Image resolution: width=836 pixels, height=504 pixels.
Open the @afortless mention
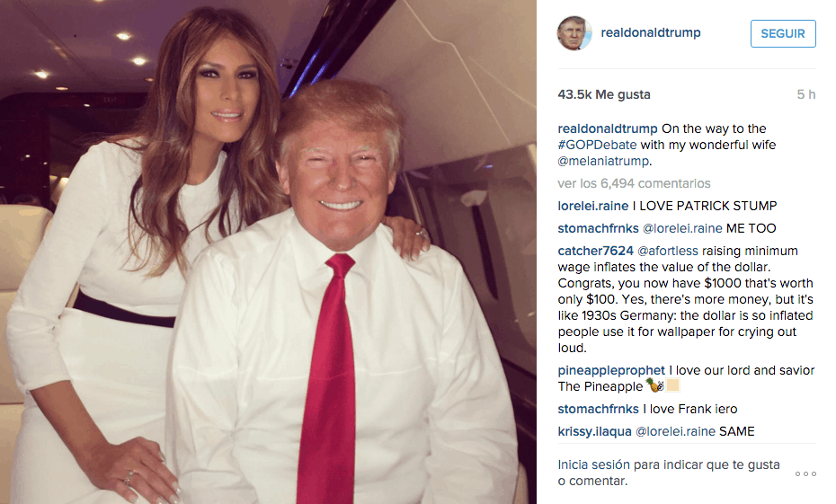click(668, 251)
